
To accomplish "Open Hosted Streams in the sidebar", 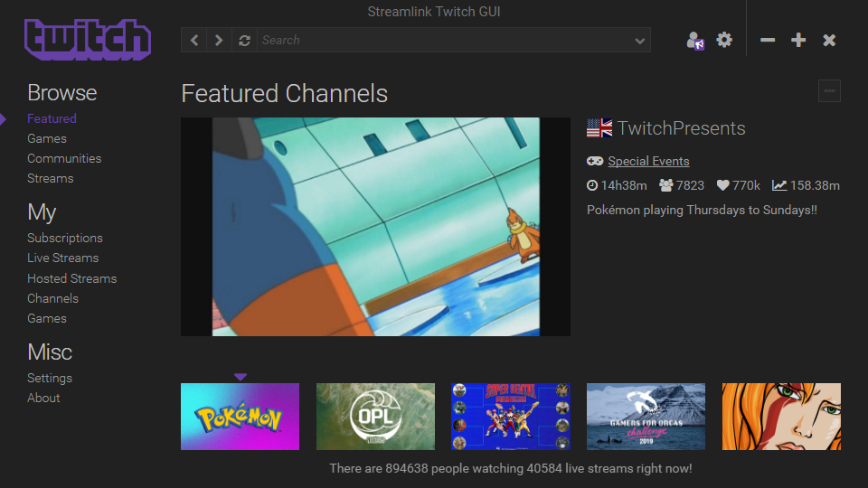I will tap(72, 278).
